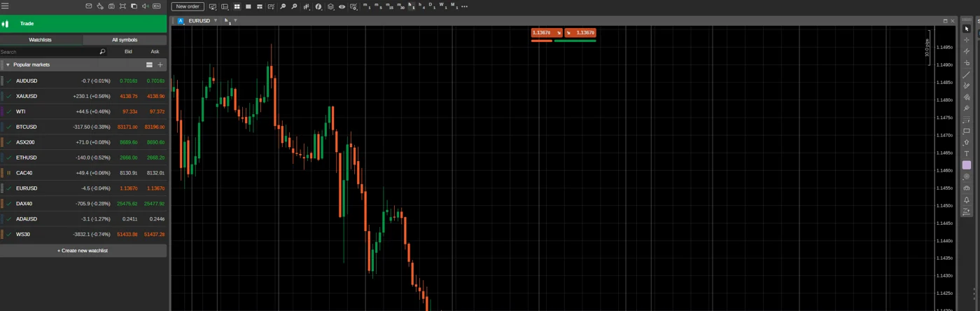The width and height of the screenshot is (980, 311).
Task: Select the WTI row
Action: pos(83,111)
